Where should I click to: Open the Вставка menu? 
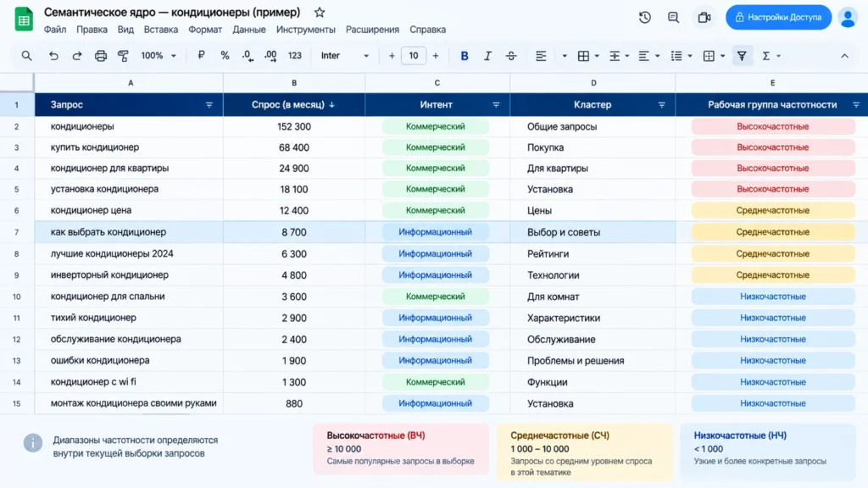160,30
